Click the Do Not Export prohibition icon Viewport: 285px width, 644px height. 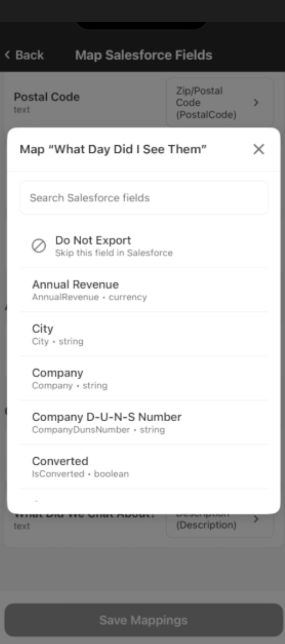[x=39, y=246]
